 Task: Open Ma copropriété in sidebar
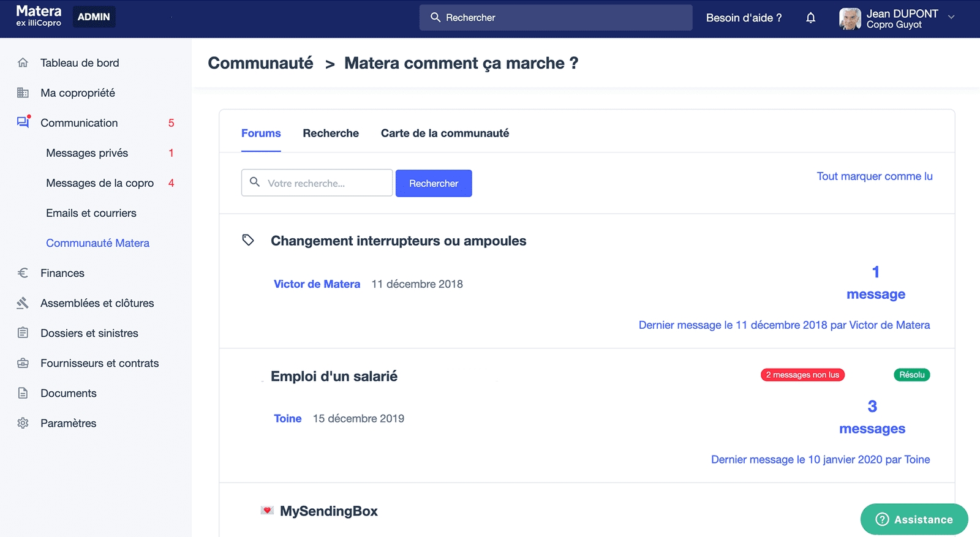point(78,92)
